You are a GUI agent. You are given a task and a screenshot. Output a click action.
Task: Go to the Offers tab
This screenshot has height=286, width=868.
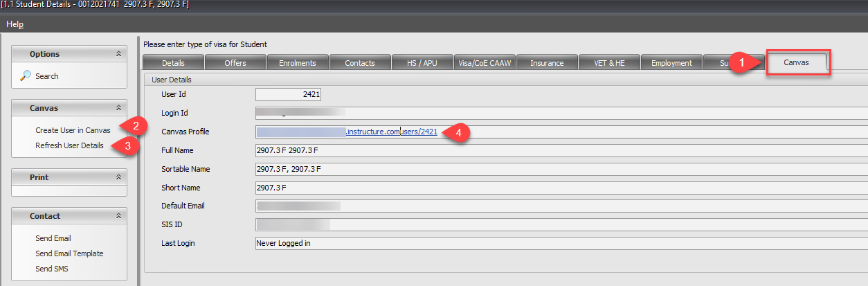[x=235, y=63]
